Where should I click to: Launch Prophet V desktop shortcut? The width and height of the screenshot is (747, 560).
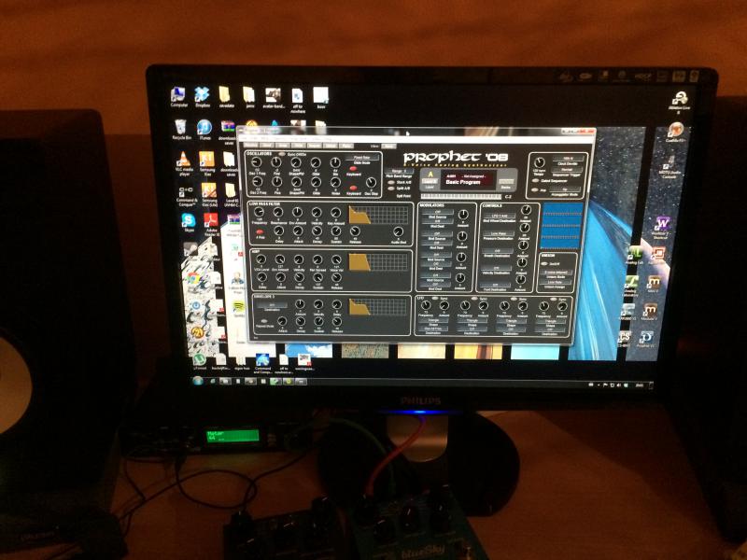[x=646, y=340]
